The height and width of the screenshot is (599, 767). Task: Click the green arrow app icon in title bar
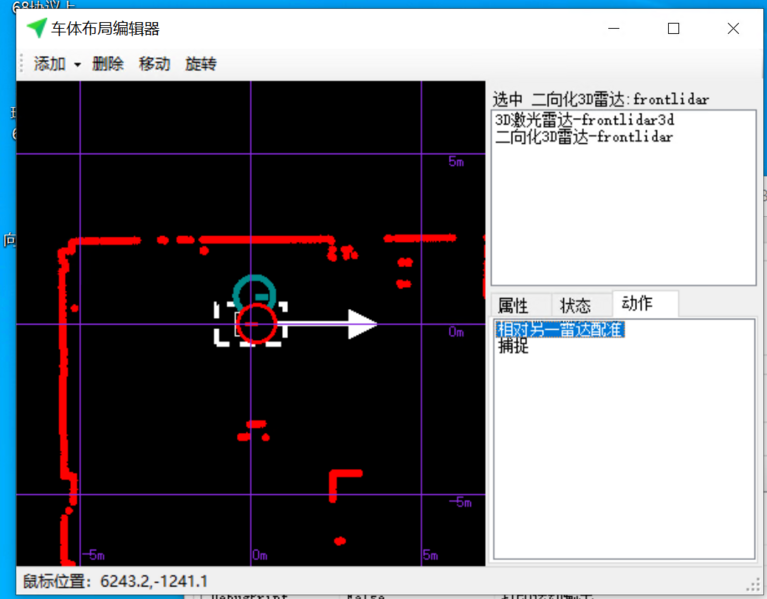point(36,29)
